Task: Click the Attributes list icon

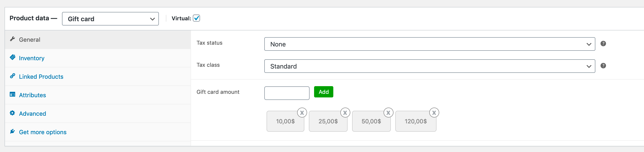Action: tap(12, 94)
